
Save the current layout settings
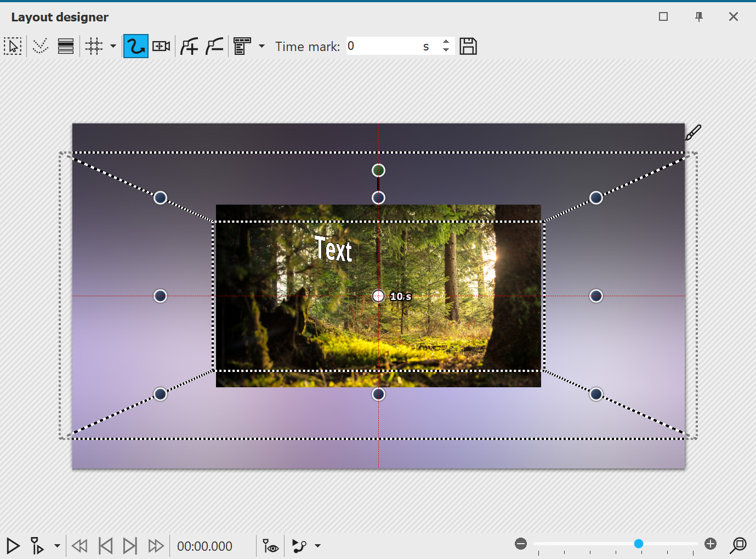(x=468, y=46)
